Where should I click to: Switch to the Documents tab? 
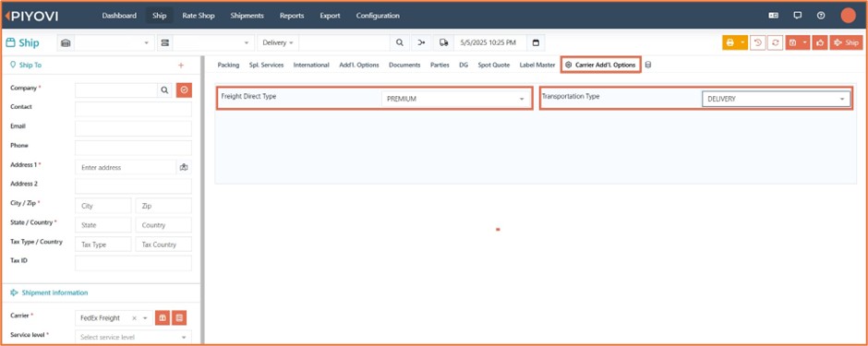404,65
